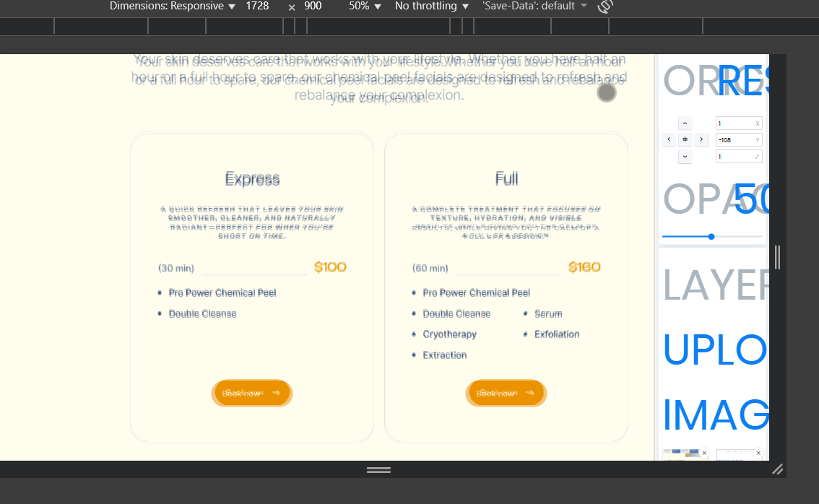Image resolution: width=819 pixels, height=504 pixels.
Task: Open the 'Save-Data': default dropdown
Action: click(535, 6)
